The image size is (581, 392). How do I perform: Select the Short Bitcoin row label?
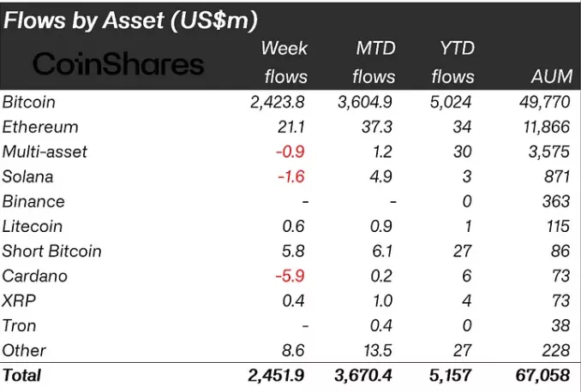51,251
